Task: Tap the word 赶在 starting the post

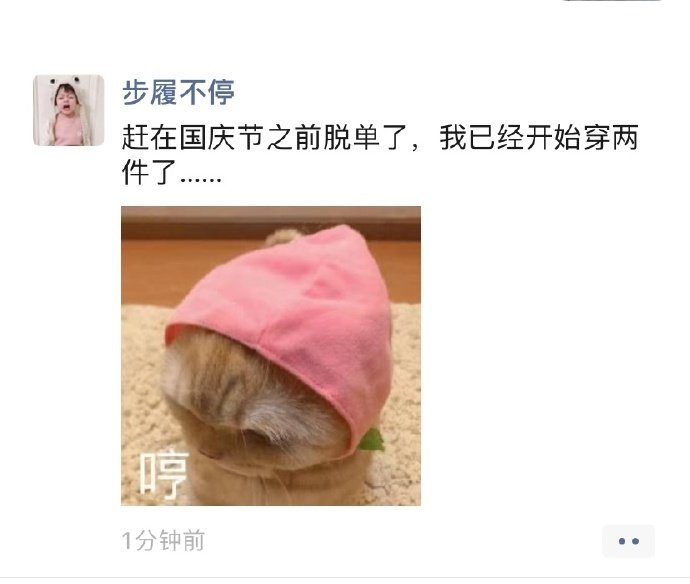Action: (x=150, y=137)
